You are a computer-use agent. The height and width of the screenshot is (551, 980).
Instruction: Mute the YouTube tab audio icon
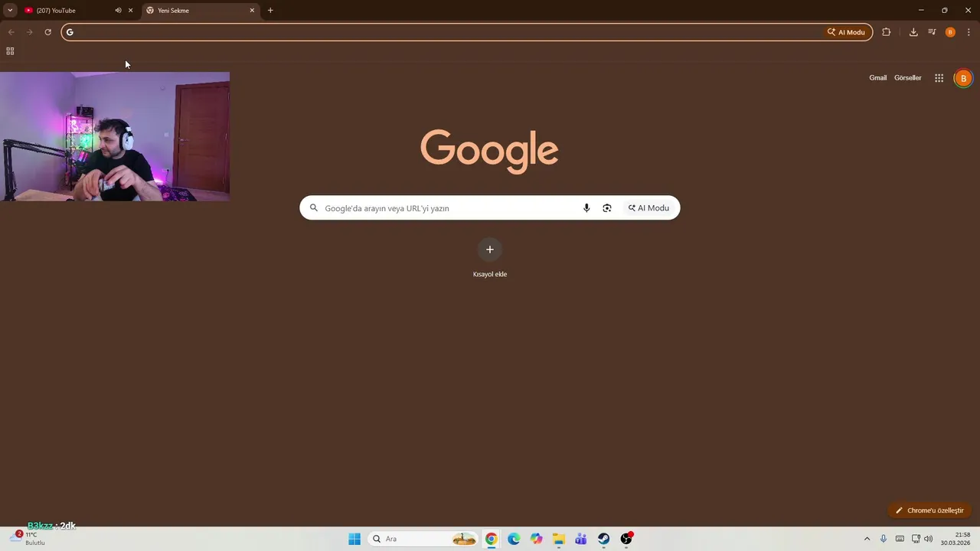pos(118,11)
